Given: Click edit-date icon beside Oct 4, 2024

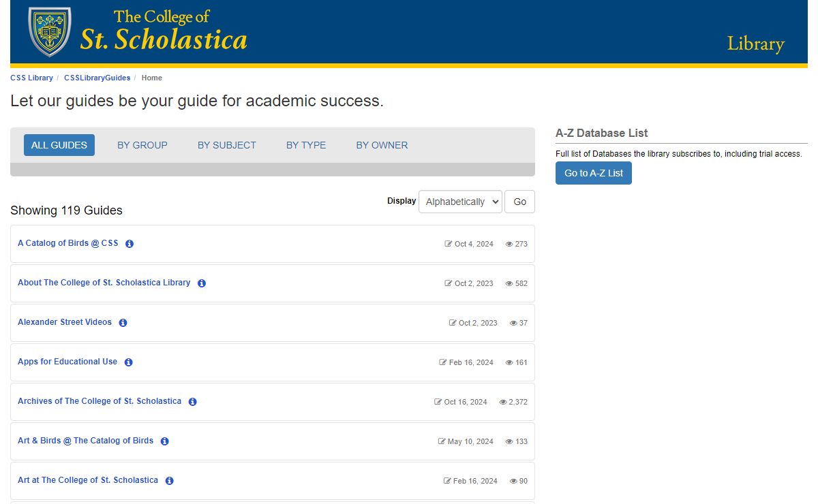Looking at the screenshot, I should [x=449, y=244].
